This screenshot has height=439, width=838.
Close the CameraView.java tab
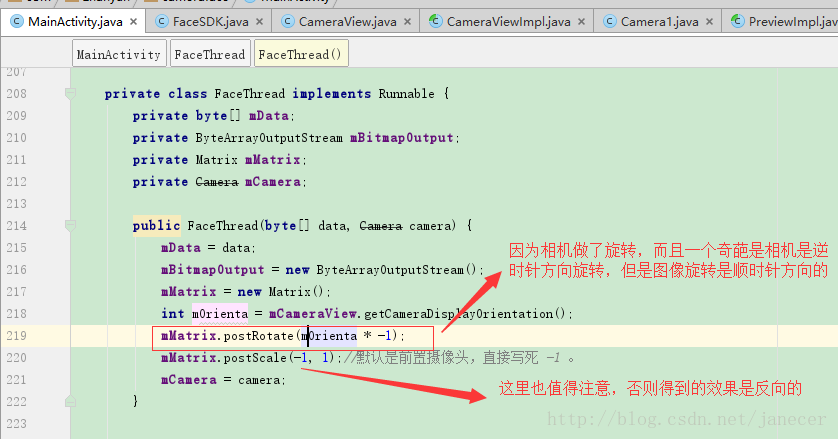pyautogui.click(x=407, y=22)
